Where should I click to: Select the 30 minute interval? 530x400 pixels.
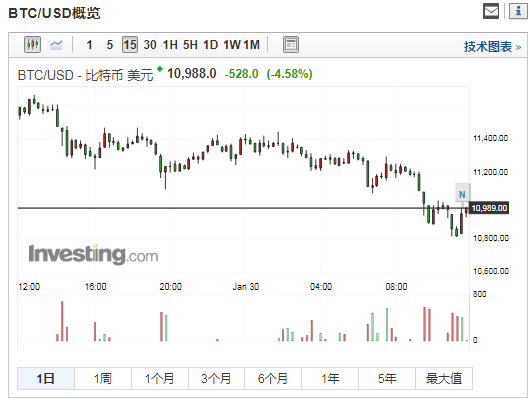[x=150, y=45]
